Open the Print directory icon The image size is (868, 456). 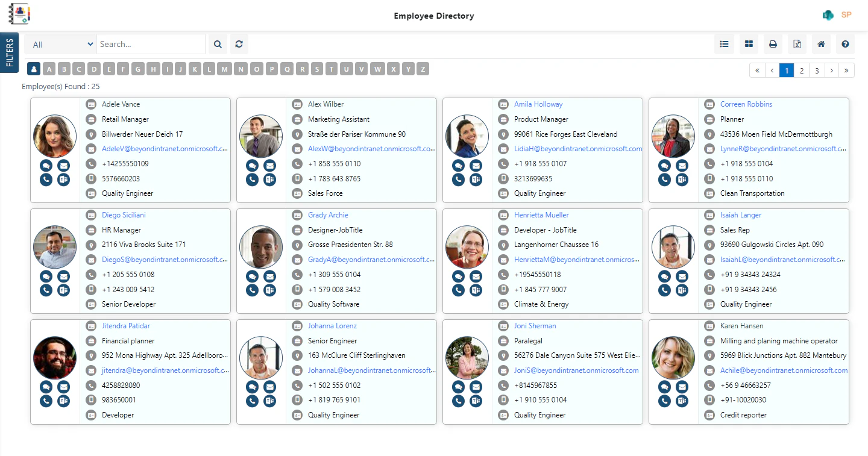772,44
